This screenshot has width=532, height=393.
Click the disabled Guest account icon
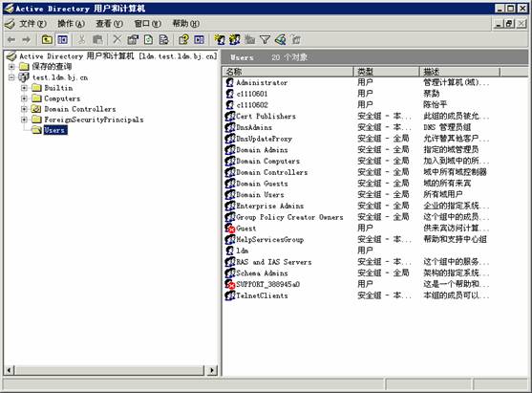229,229
